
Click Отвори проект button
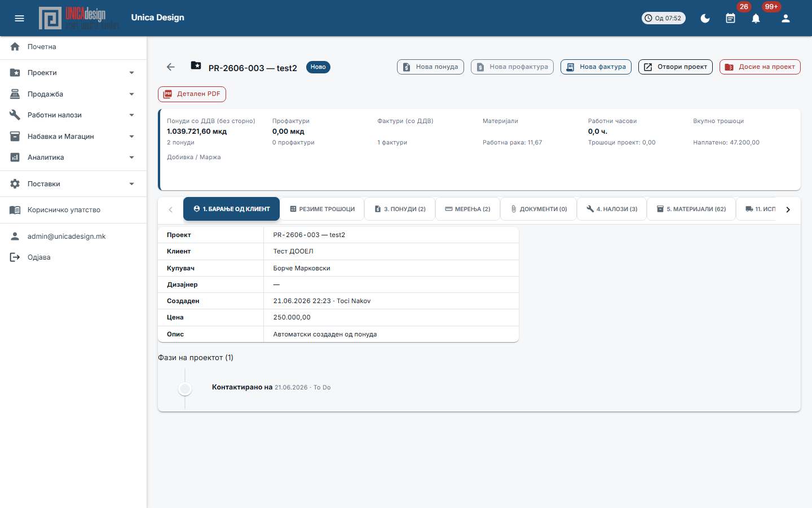tap(676, 67)
